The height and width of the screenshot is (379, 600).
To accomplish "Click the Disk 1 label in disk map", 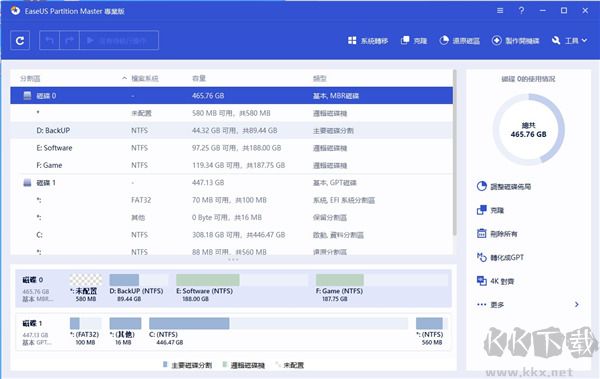I will point(33,323).
